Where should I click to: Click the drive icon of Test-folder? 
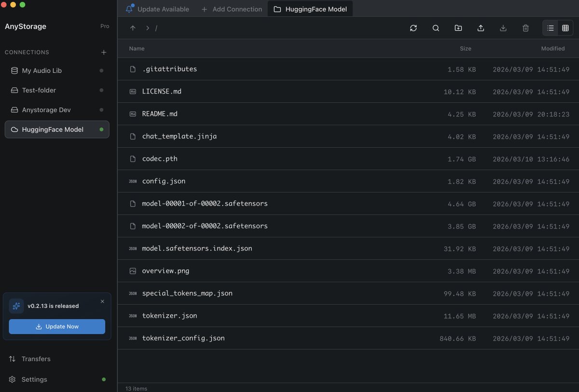click(14, 90)
